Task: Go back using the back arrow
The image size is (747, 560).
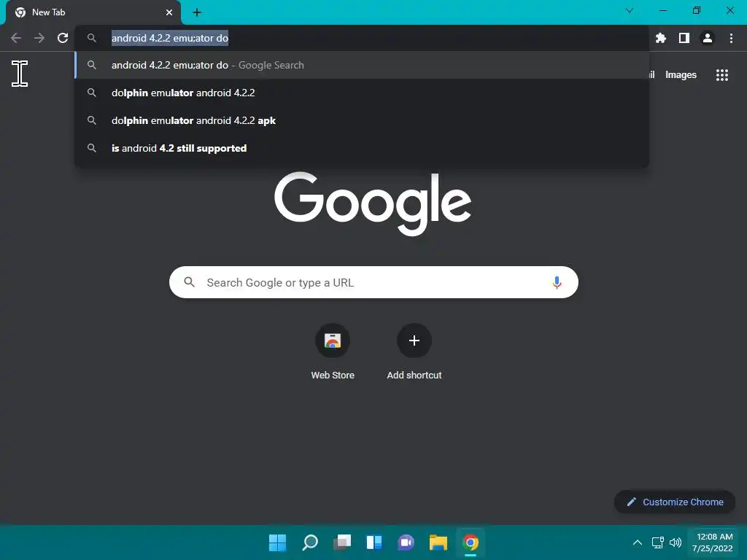Action: coord(16,38)
